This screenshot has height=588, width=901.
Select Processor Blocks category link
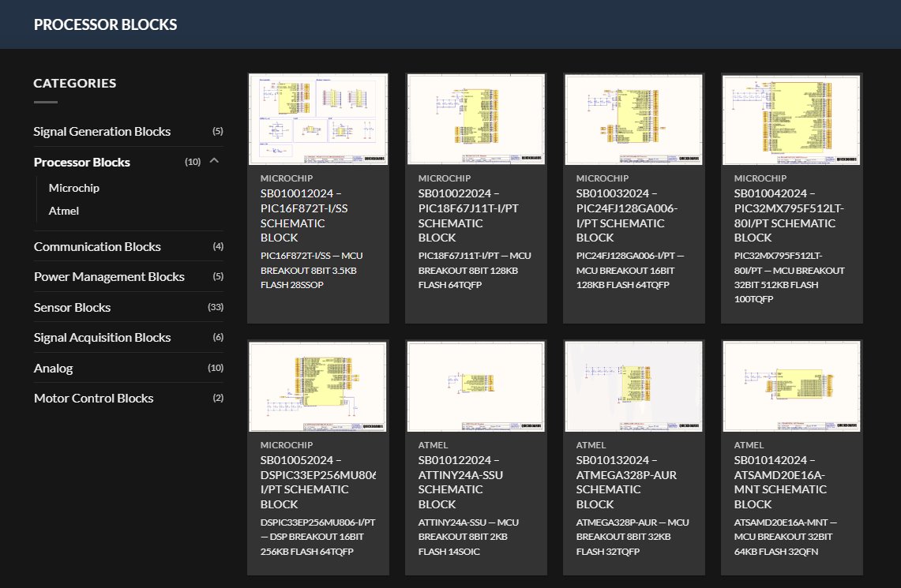click(81, 163)
